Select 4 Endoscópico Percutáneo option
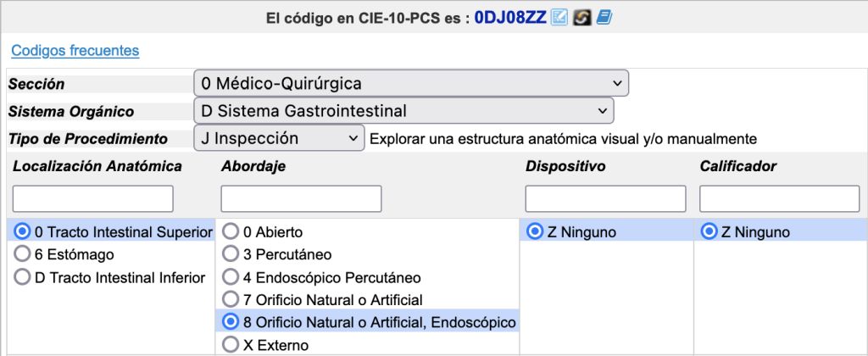The height and width of the screenshot is (356, 868). pyautogui.click(x=230, y=277)
